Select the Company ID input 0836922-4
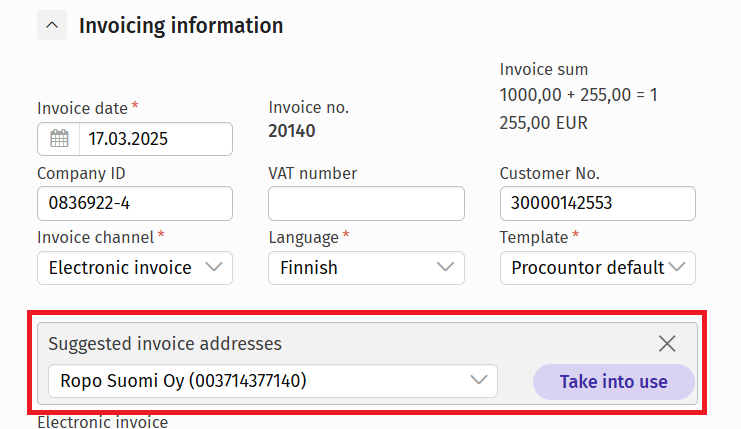This screenshot has width=741, height=429. [x=135, y=203]
